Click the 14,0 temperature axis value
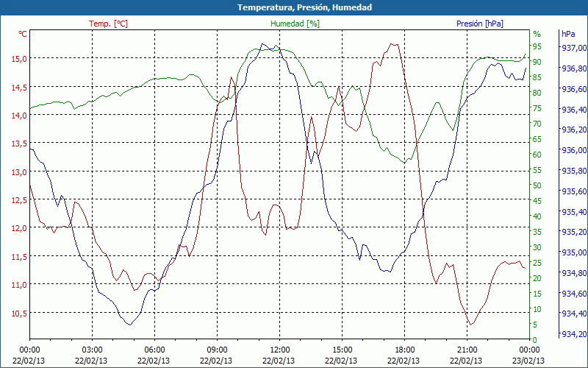 [x=20, y=116]
